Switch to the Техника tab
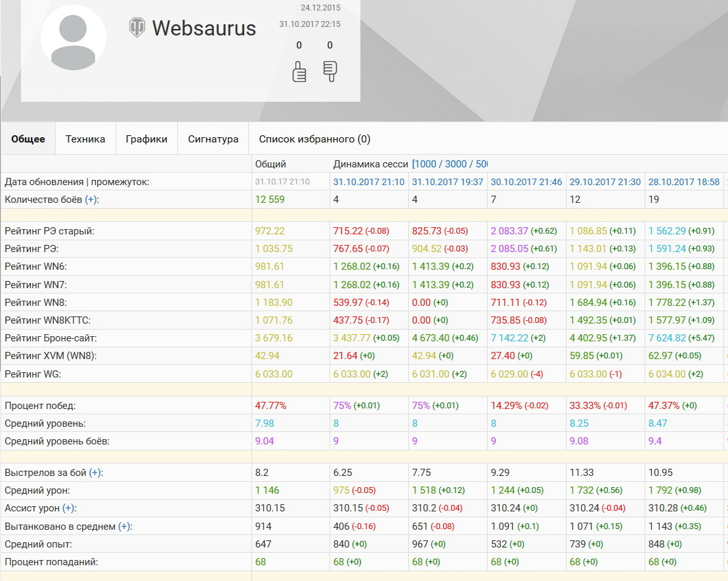Image resolution: width=728 pixels, height=581 pixels. coord(85,139)
